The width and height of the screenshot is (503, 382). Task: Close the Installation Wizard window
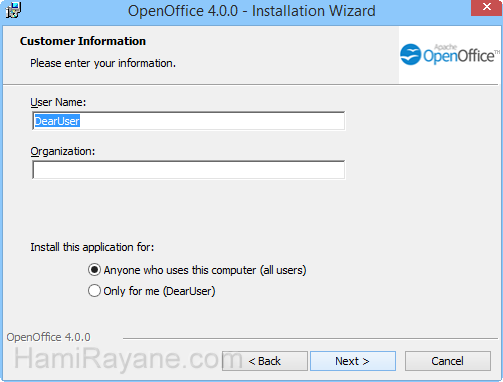486,8
